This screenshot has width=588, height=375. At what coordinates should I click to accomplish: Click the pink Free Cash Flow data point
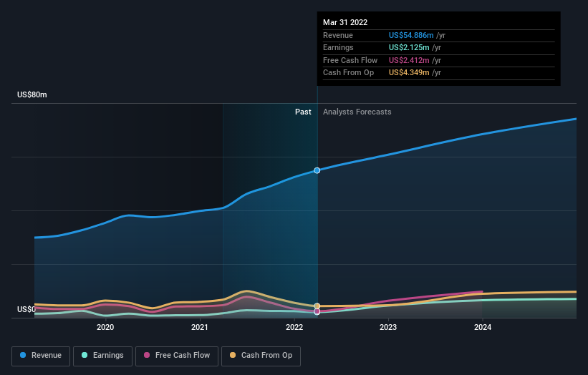coord(317,311)
